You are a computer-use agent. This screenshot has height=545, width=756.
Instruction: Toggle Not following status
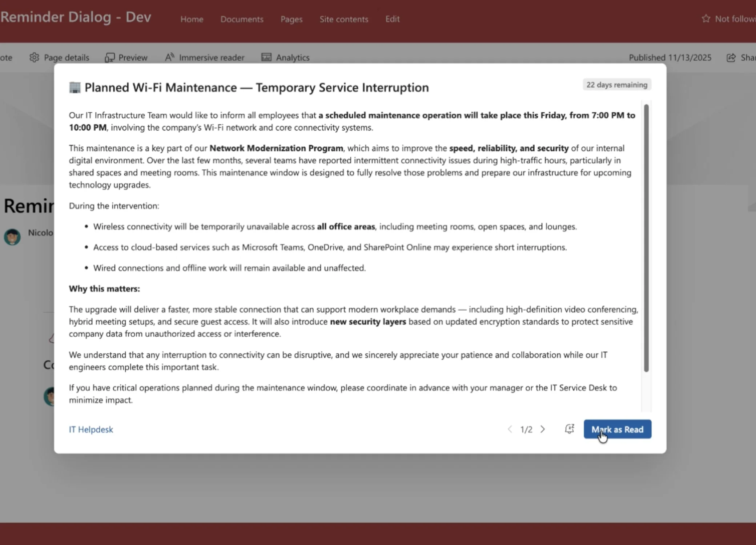pyautogui.click(x=731, y=19)
